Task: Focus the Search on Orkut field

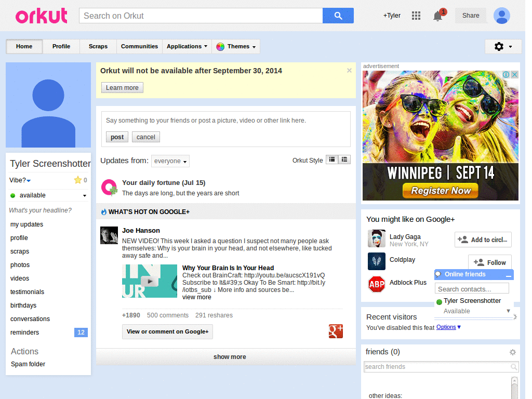Action: [x=201, y=16]
